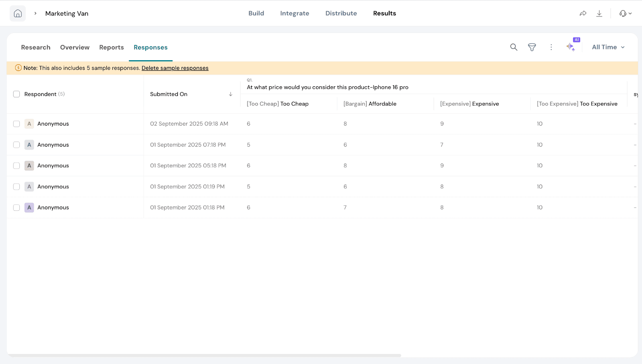Sort by Submitted On arrow
Viewport: 642px width, 364px height.
(231, 94)
